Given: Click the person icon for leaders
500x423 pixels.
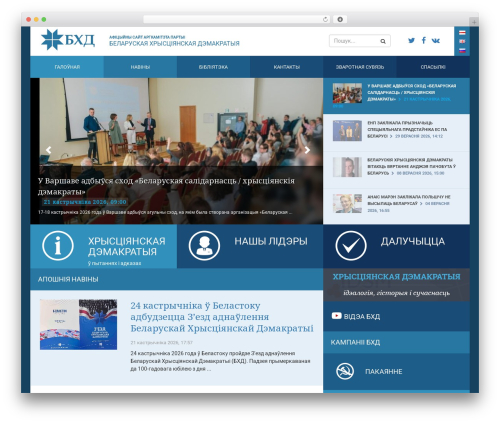Looking at the screenshot, I should pos(204,246).
